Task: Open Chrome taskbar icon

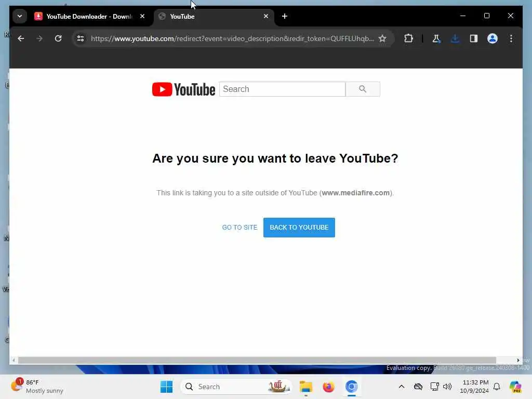Action: pos(352,387)
